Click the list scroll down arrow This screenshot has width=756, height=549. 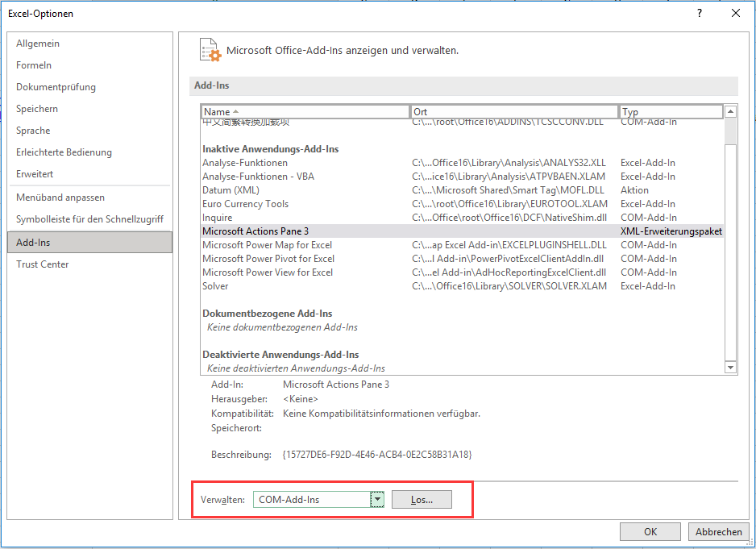(x=730, y=368)
